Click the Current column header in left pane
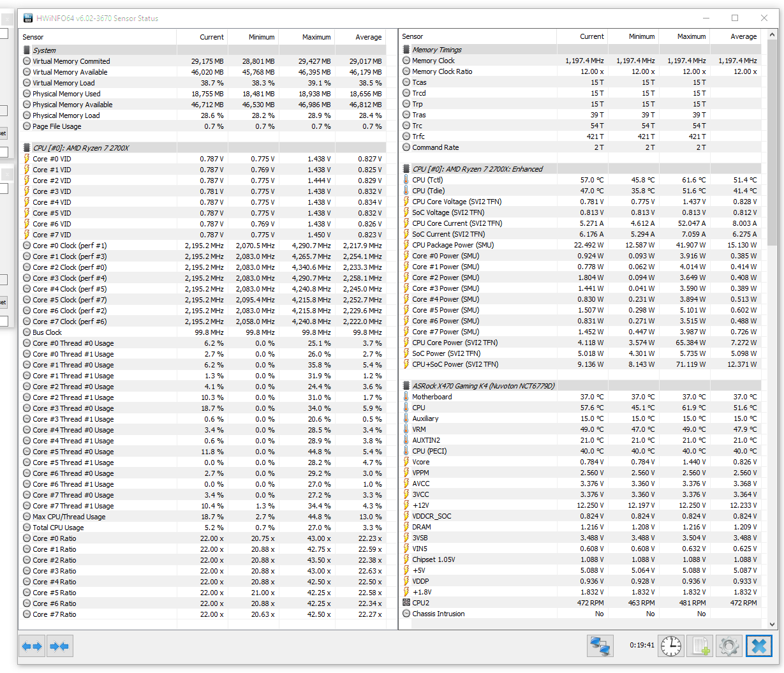This screenshot has height=673, width=784. point(202,37)
